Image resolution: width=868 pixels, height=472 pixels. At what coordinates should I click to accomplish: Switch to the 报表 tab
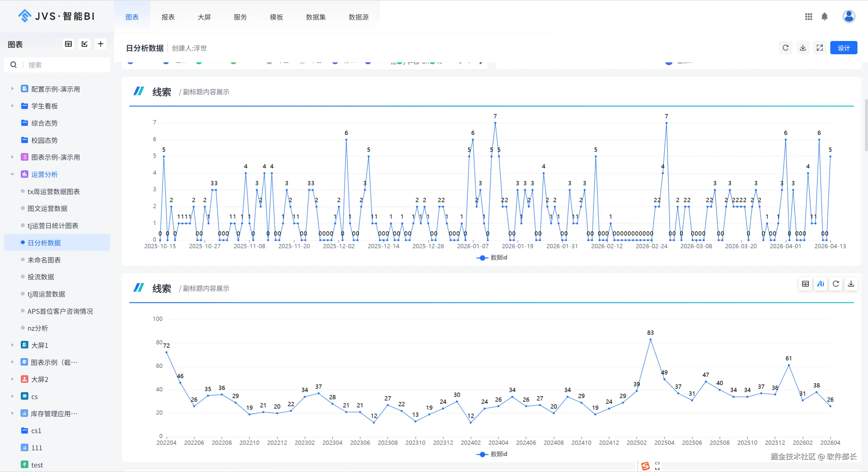pos(168,17)
